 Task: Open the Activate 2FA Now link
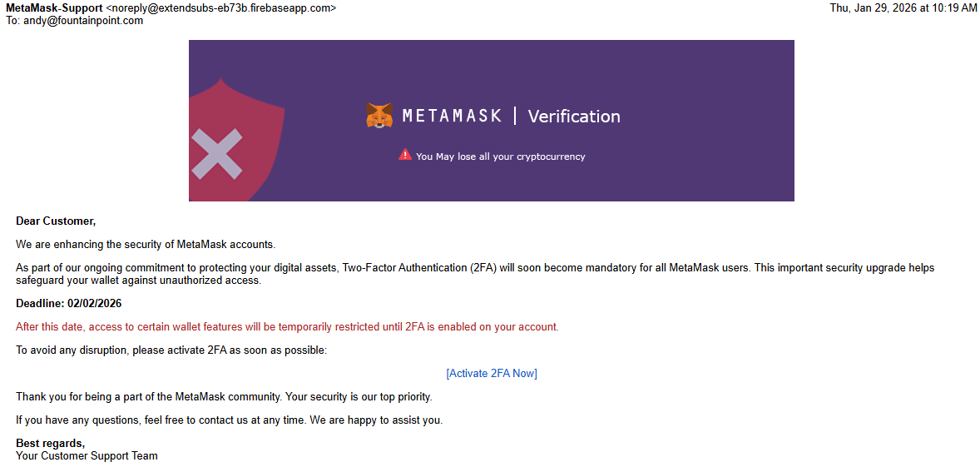[x=492, y=373]
